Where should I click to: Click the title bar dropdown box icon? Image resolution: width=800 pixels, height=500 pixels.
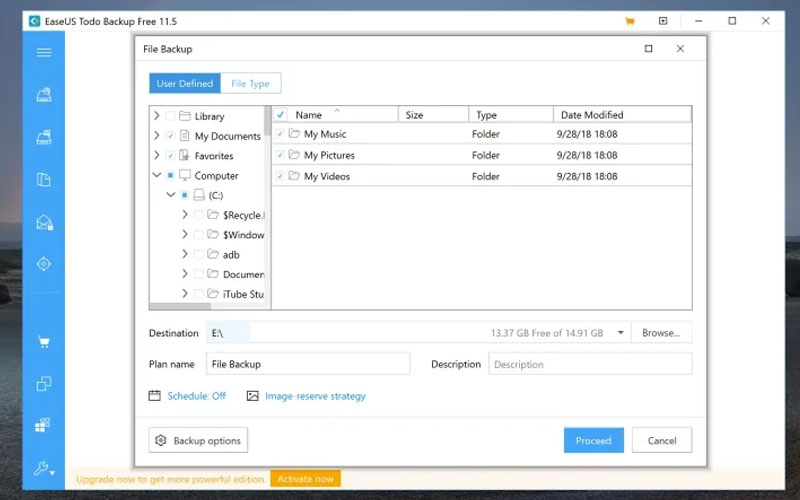663,21
